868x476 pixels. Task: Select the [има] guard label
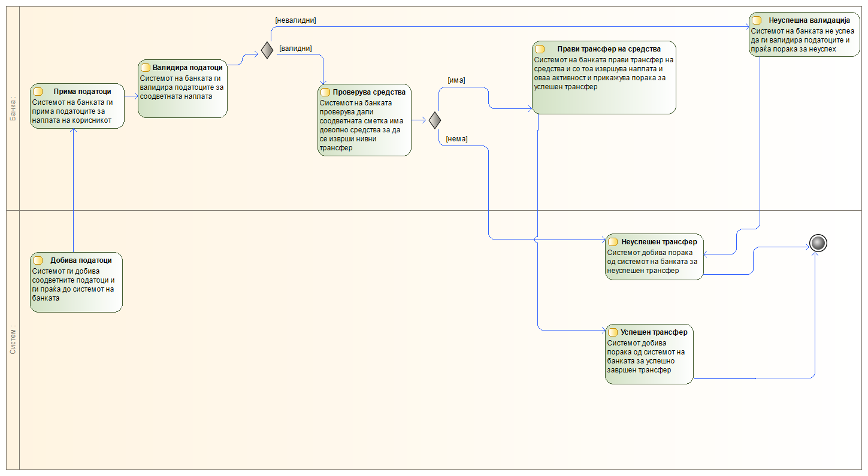tap(456, 80)
